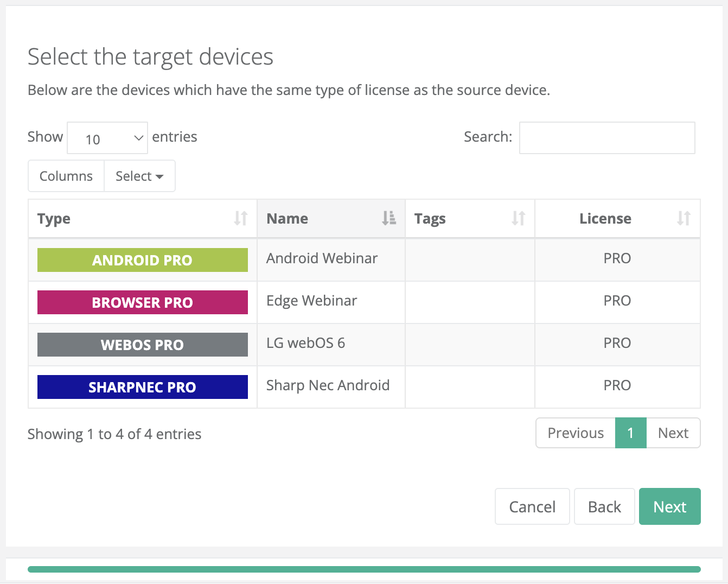Choose the LG webOS 6 device row

click(x=305, y=344)
